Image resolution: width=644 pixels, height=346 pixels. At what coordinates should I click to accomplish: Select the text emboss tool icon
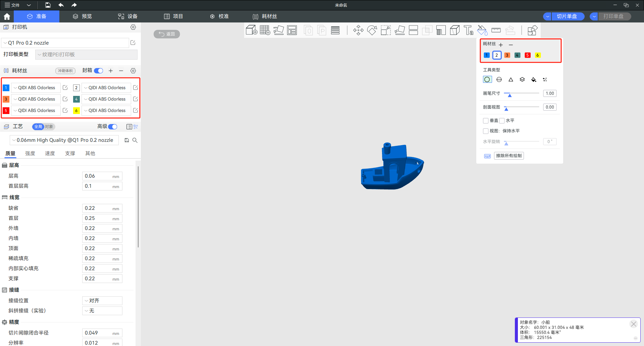[x=468, y=30]
